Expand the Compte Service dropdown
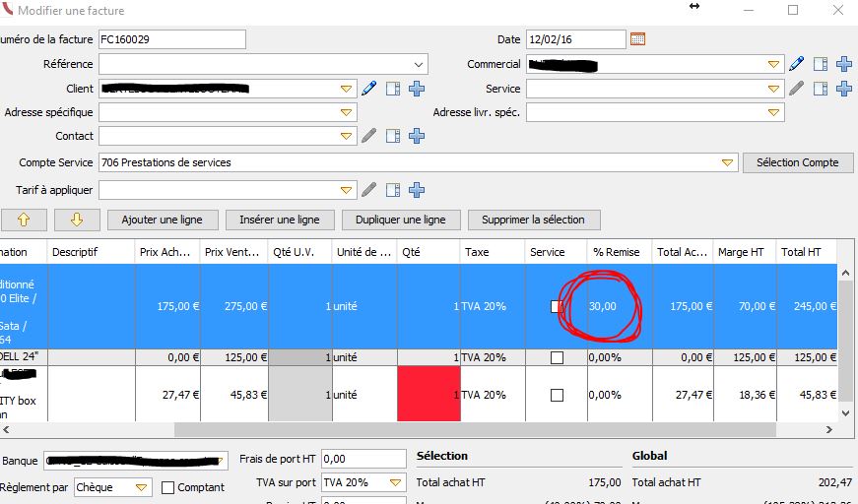 (x=727, y=162)
